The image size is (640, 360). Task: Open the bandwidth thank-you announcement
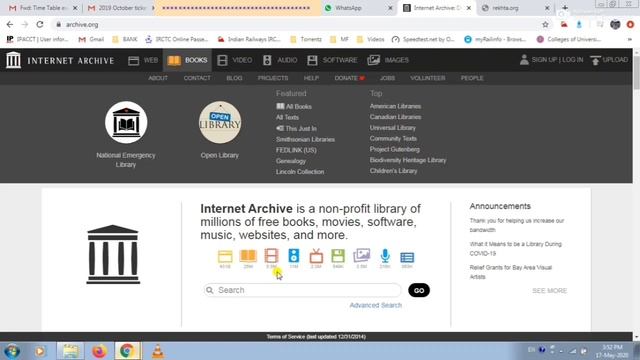pyautogui.click(x=517, y=225)
